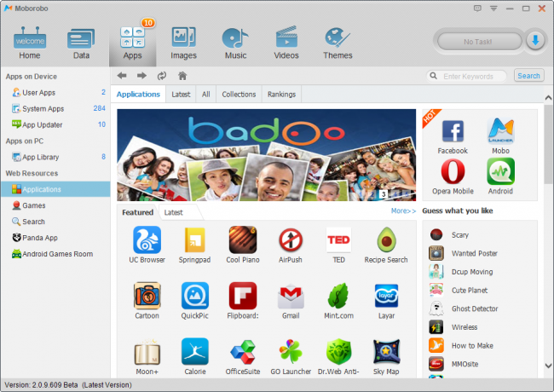
Task: Select banner slide number 3
Action: coord(384,194)
